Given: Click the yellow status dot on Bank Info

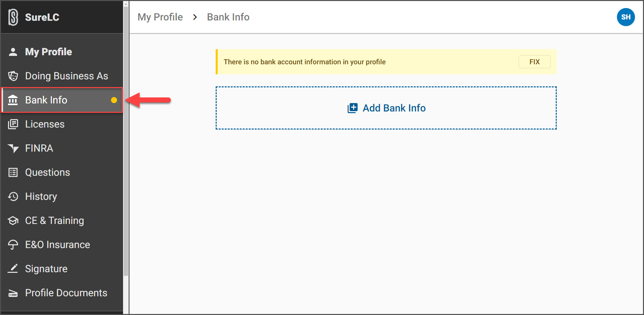Looking at the screenshot, I should click(114, 100).
